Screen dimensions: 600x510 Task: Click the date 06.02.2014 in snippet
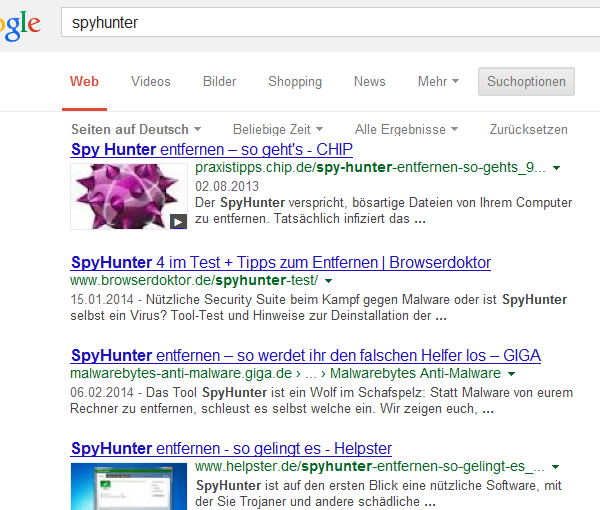click(102, 392)
